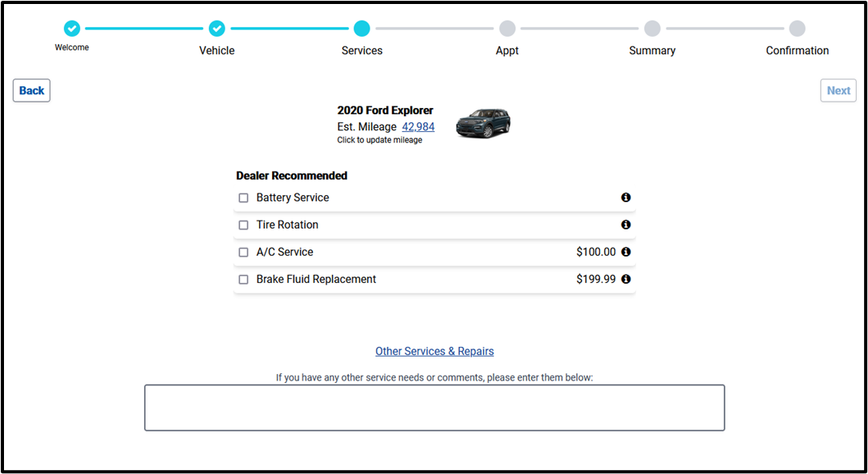Click the Vehicle step checkmark circle

point(217,29)
